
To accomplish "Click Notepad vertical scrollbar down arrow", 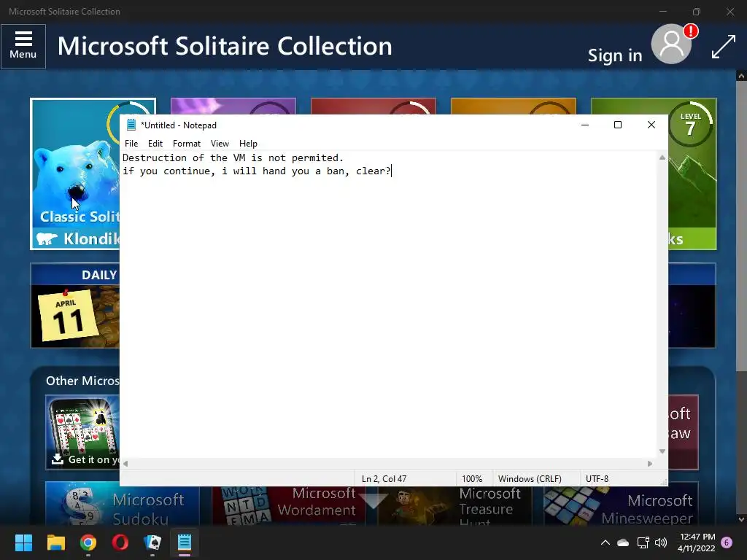I will click(x=662, y=451).
